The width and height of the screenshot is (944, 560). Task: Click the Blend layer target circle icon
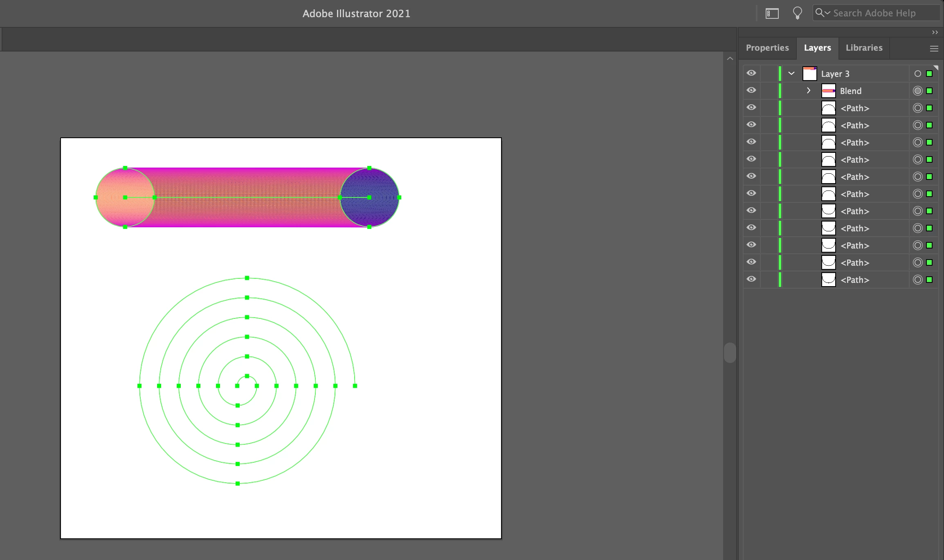pos(917,91)
